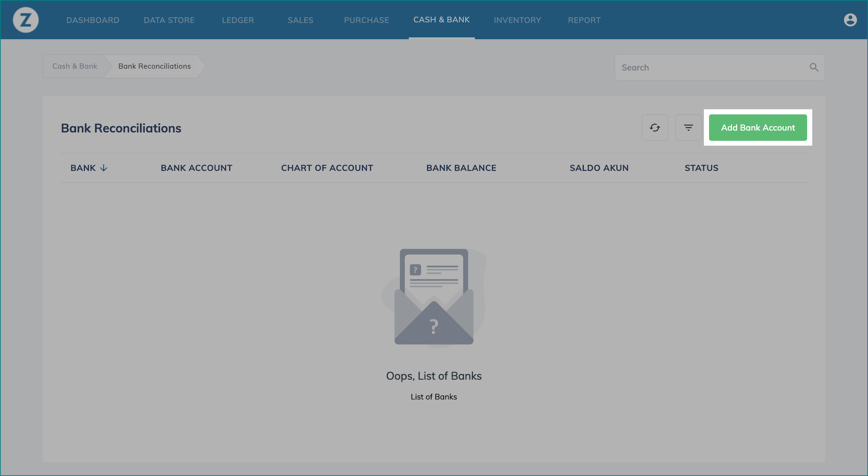Click the SALDO AKUN column header
Screen dimensions: 868x476
[599, 168]
